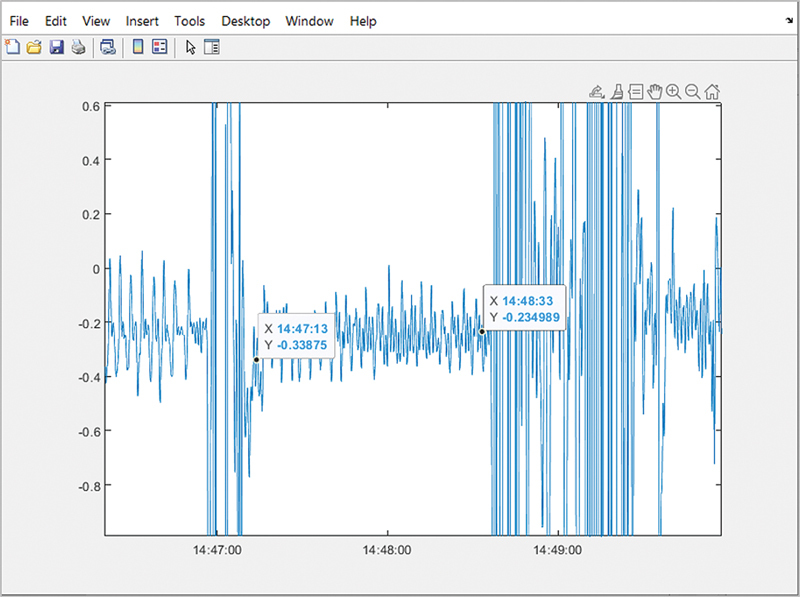The width and height of the screenshot is (800, 597).
Task: Toggle the Pan hand tool on axes
Action: pyautogui.click(x=655, y=92)
